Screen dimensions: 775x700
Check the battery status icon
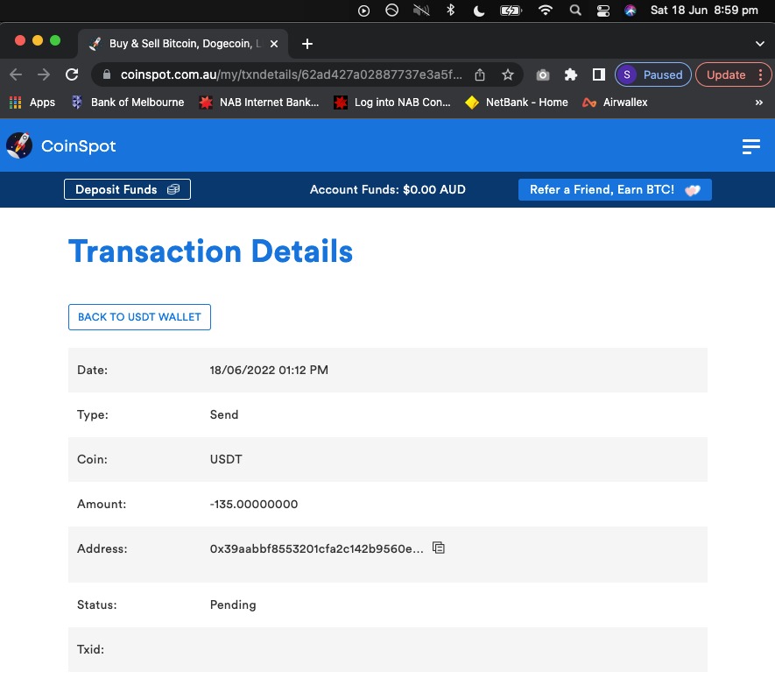[511, 11]
